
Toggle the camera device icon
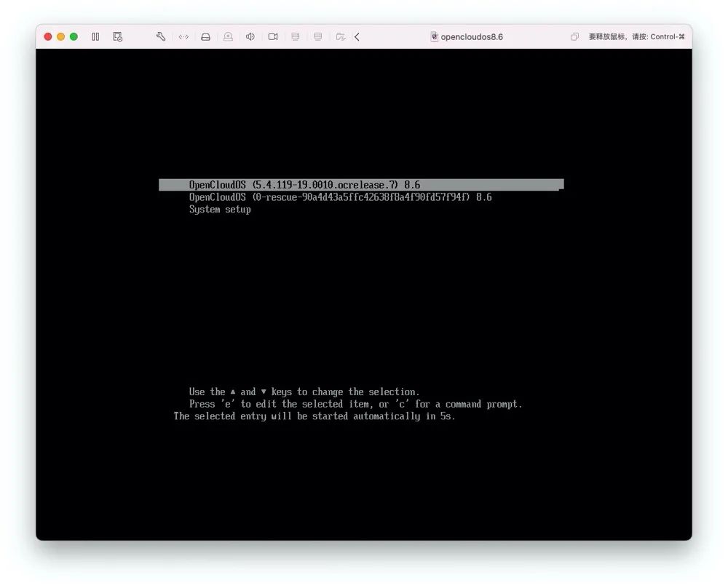point(273,36)
